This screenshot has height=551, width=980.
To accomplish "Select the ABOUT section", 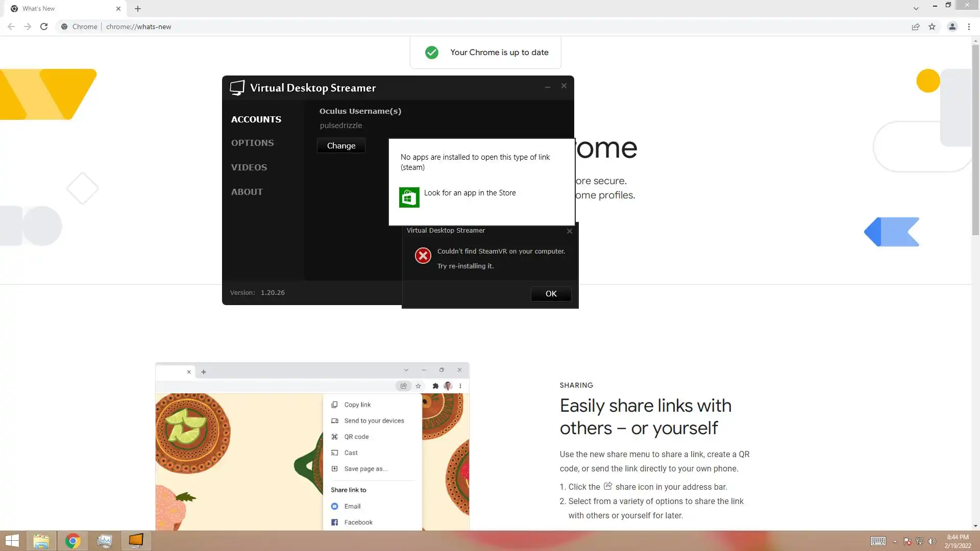I will pyautogui.click(x=247, y=192).
